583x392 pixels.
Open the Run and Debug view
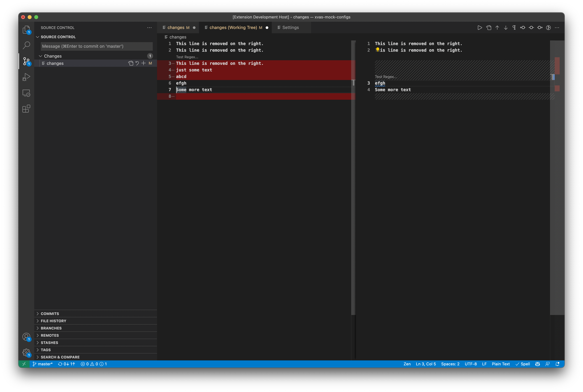point(26,77)
